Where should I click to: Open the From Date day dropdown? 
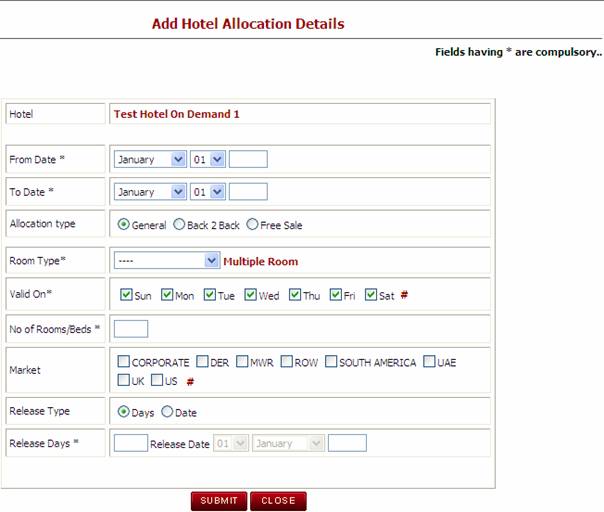(208, 159)
